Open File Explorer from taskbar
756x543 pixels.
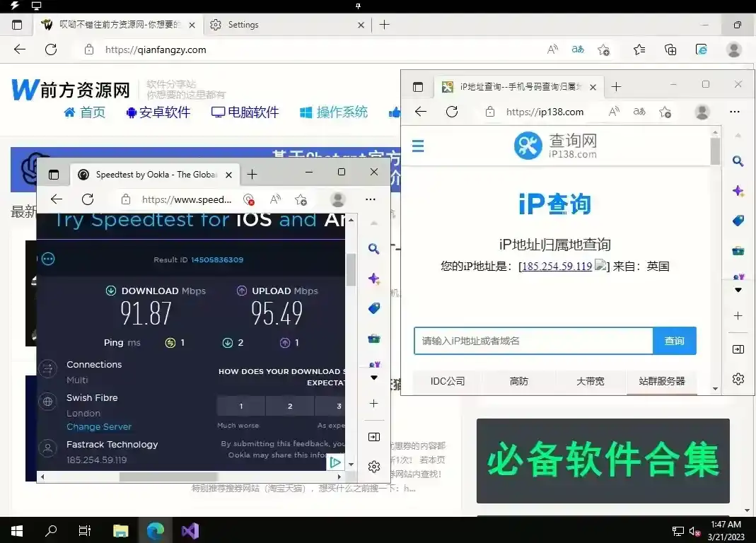(120, 531)
